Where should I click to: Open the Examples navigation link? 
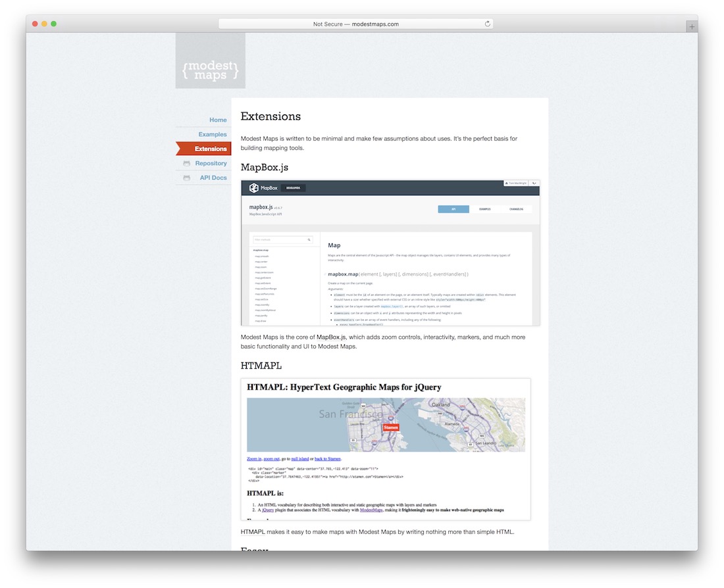tap(213, 134)
